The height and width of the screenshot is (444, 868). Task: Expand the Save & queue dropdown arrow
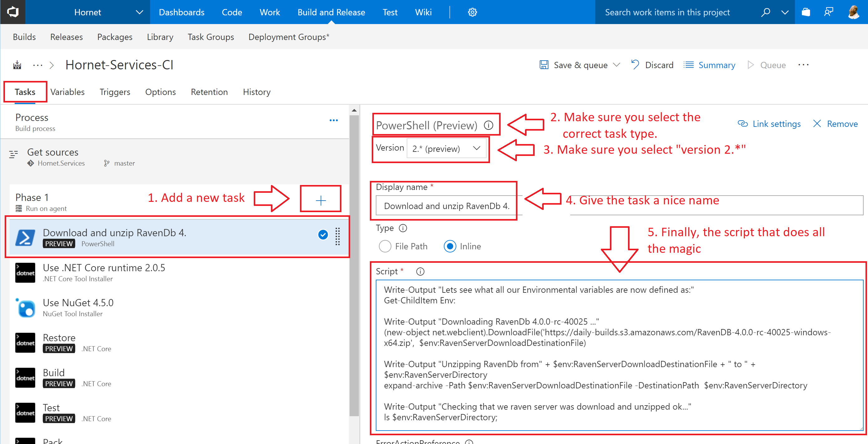tap(617, 65)
